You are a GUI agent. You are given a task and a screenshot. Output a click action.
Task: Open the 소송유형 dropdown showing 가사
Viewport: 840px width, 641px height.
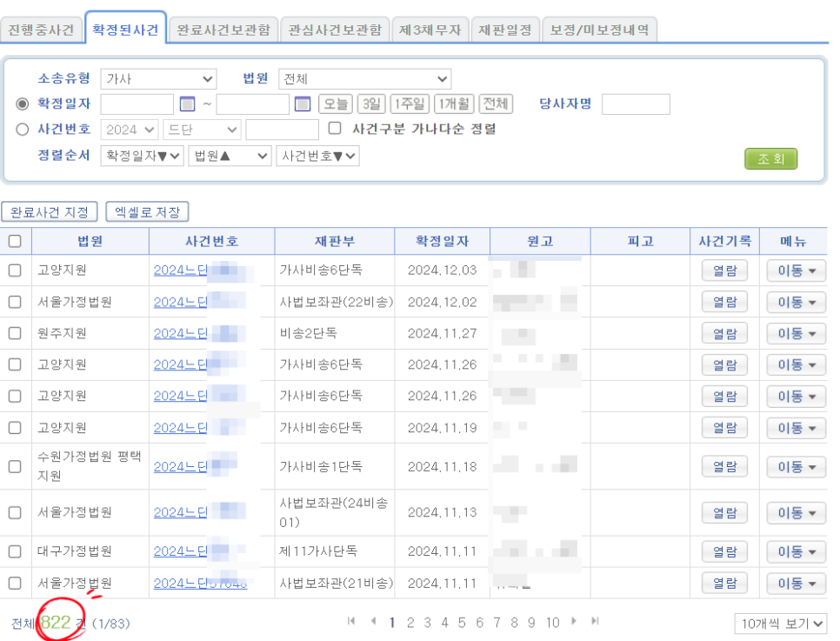[158, 79]
